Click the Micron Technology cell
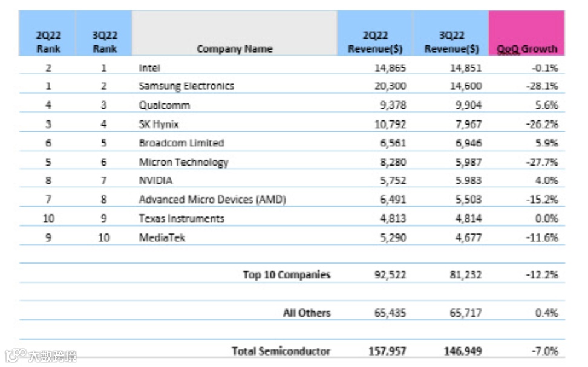The width and height of the screenshot is (588, 367). [183, 162]
